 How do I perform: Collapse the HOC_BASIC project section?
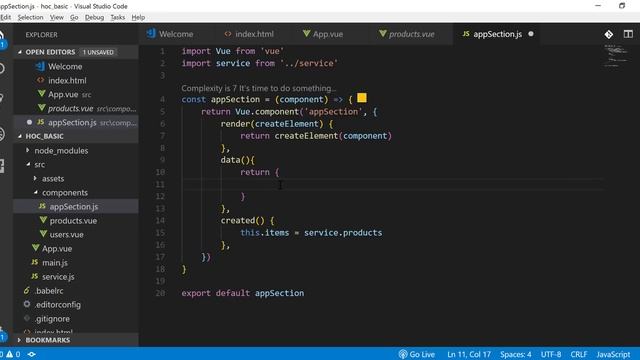point(20,136)
